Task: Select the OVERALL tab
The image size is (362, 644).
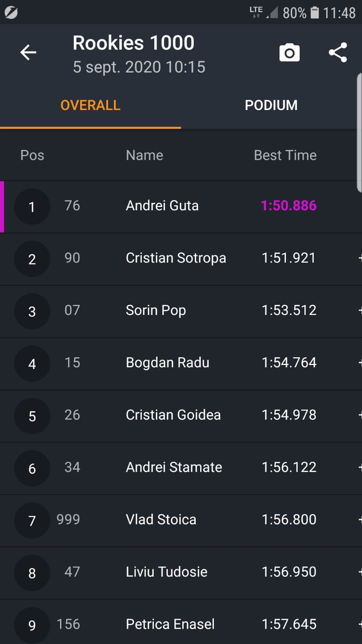Action: tap(90, 105)
